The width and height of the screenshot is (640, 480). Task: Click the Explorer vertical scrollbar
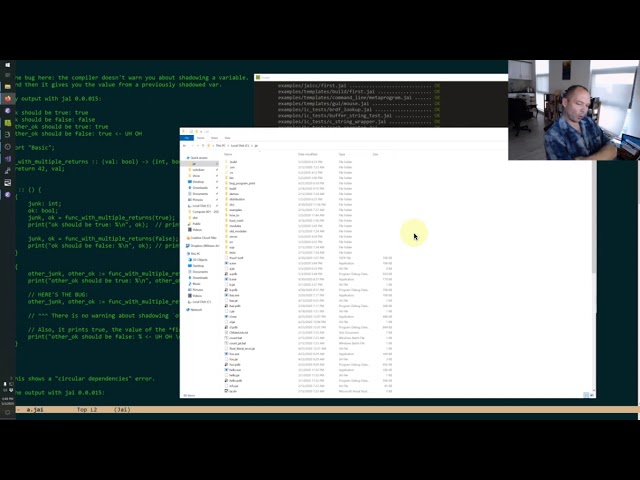(593, 218)
